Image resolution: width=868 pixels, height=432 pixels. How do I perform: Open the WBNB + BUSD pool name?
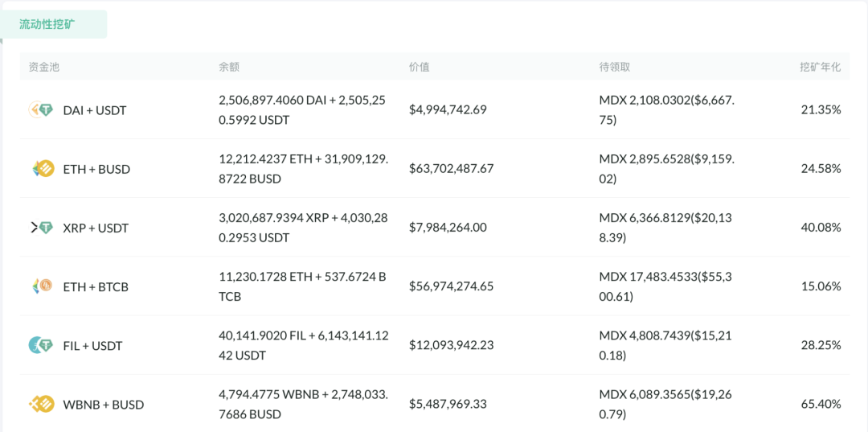[104, 405]
